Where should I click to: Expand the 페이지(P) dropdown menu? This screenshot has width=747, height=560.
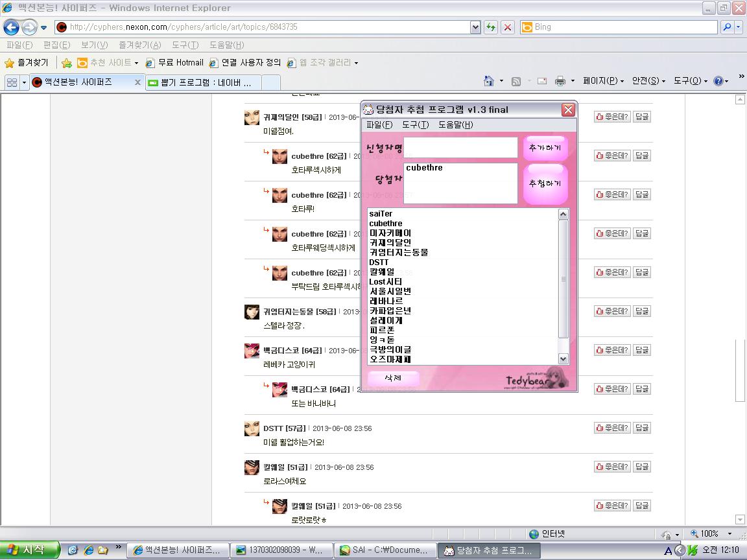[603, 81]
